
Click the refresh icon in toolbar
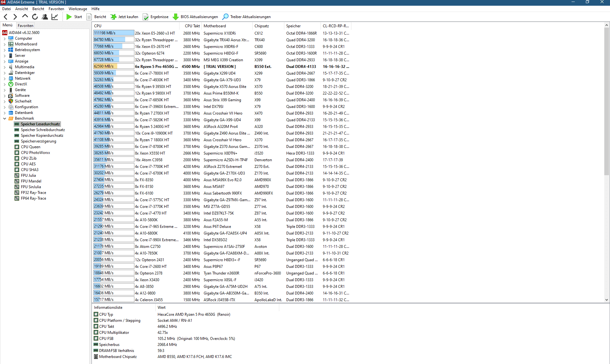tap(35, 17)
